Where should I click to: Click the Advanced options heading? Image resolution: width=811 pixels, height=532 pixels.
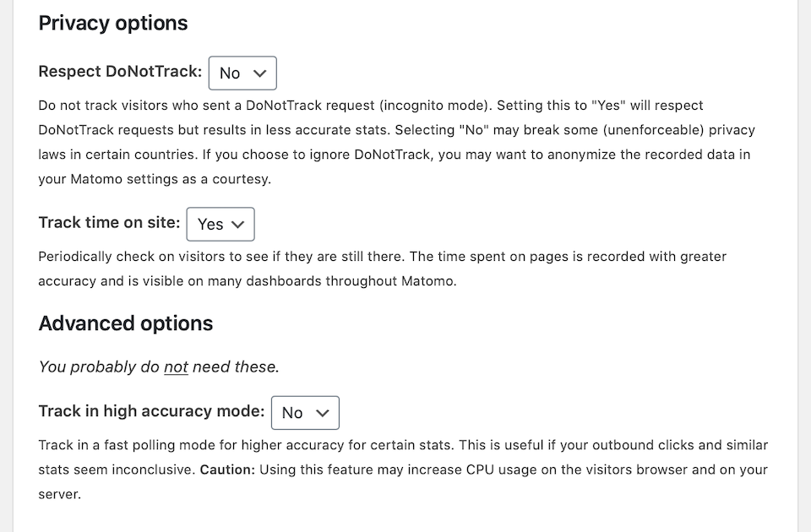[x=126, y=323]
